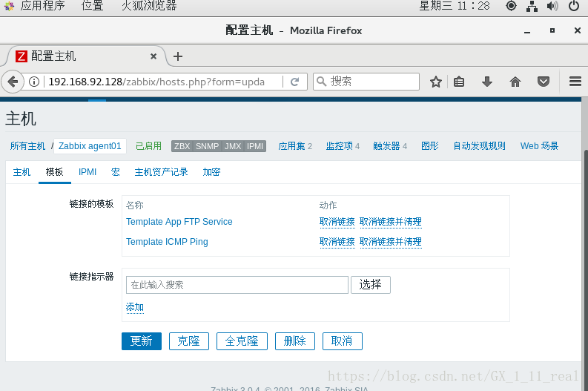Close the 配置主机 tab
Screen dimensions: 588x391
153,56
